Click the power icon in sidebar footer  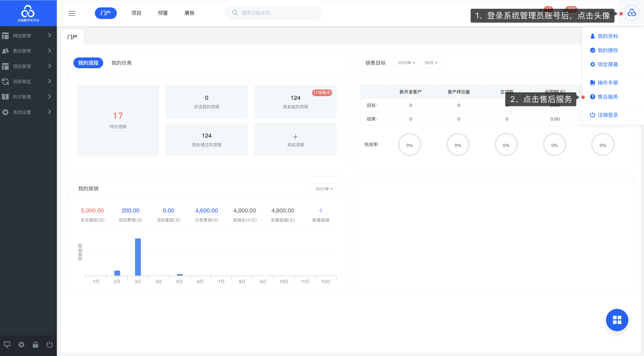(49, 345)
